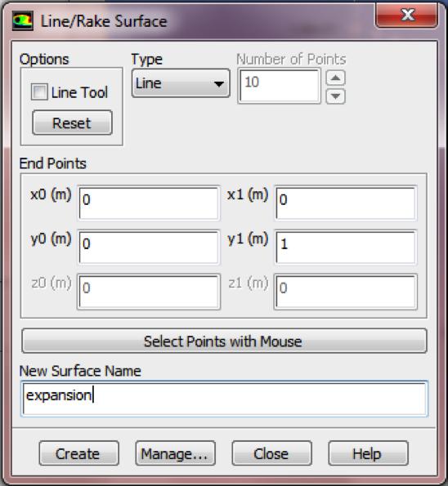The height and width of the screenshot is (486, 448).
Task: Close the Line/Rake Surface dialog with X
Action: pyautogui.click(x=407, y=15)
